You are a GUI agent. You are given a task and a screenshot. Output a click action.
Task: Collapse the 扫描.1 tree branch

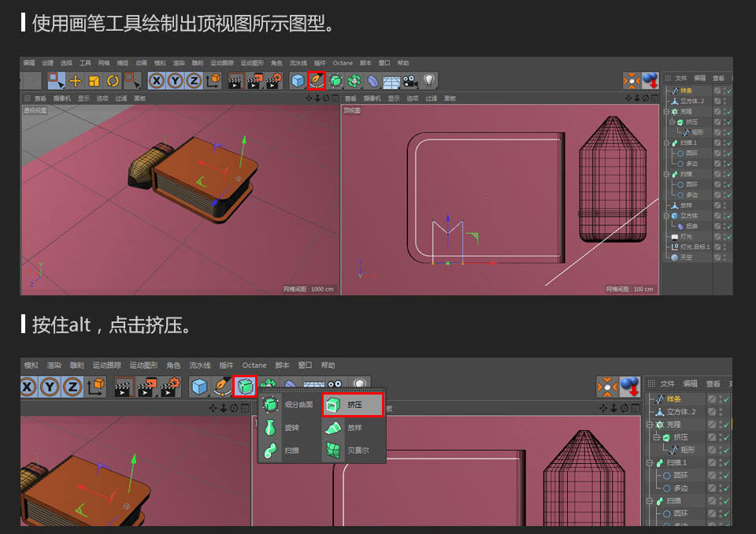pyautogui.click(x=666, y=144)
